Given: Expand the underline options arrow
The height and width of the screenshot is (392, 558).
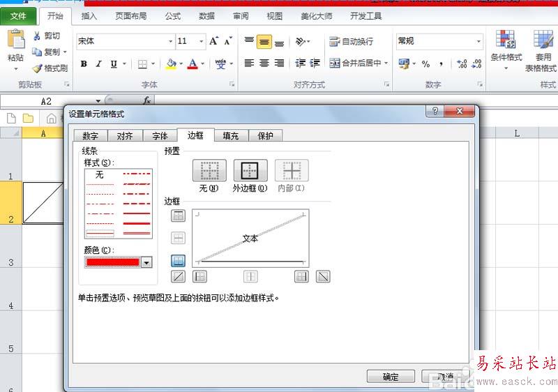Looking at the screenshot, I should coord(124,64).
